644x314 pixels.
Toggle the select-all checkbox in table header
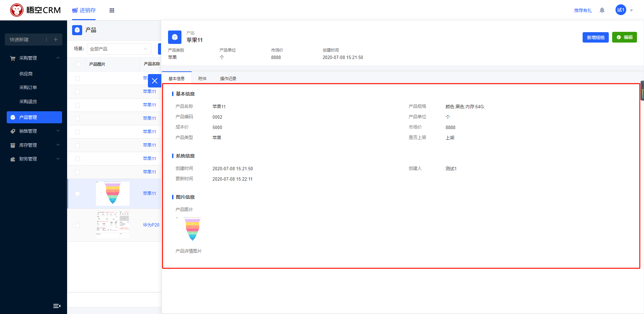pos(78,64)
